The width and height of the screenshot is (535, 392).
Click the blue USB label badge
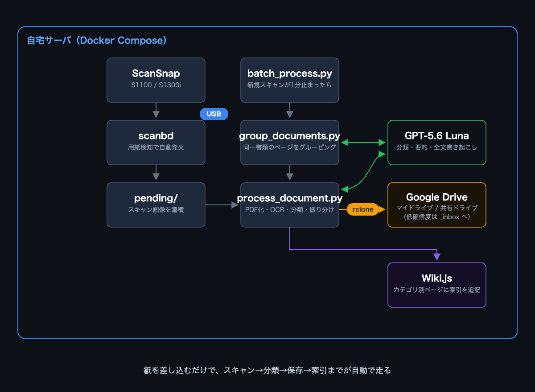214,114
